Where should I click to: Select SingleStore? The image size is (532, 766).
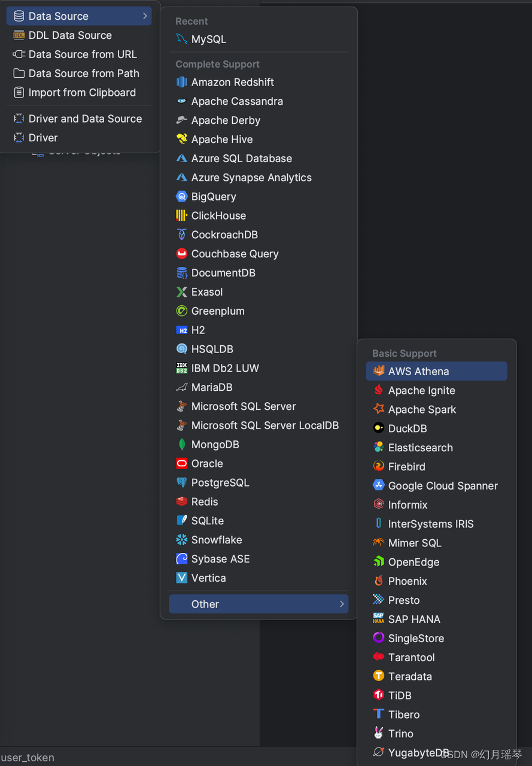[x=436, y=638]
